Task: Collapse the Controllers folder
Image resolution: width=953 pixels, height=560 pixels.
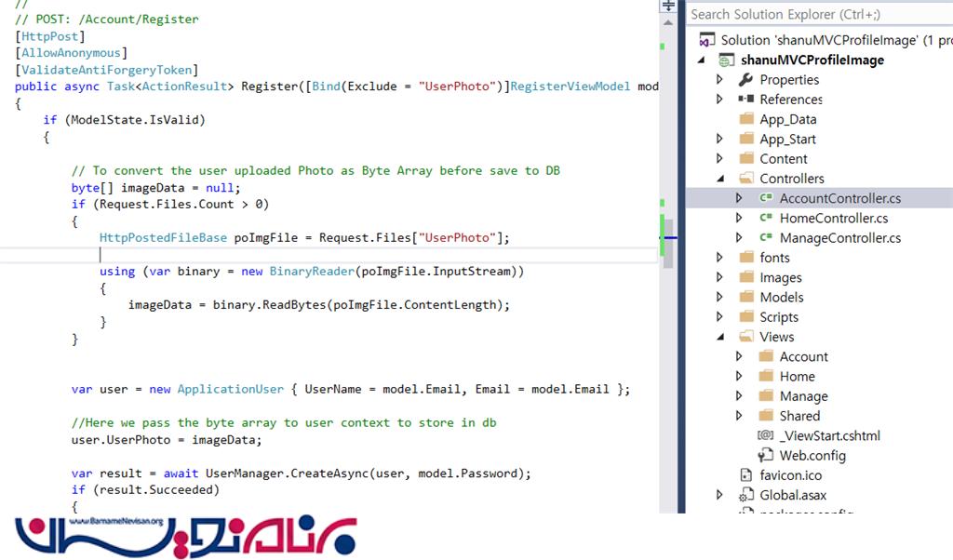Action: pyautogui.click(x=719, y=179)
